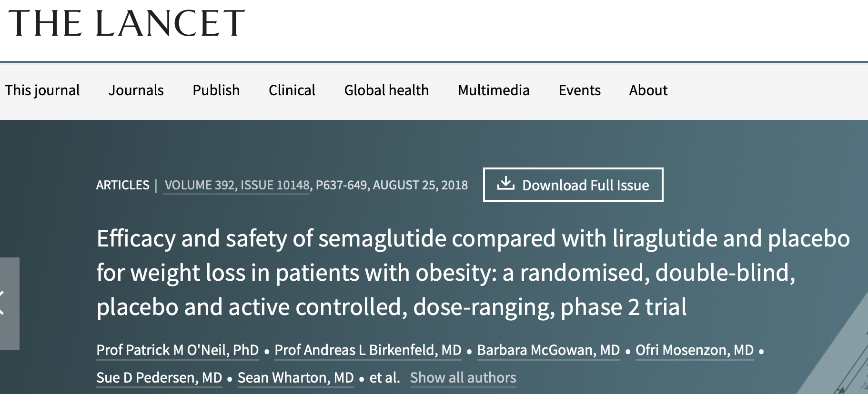Viewport: 868px width, 394px height.
Task: Open the Journals menu
Action: (136, 90)
